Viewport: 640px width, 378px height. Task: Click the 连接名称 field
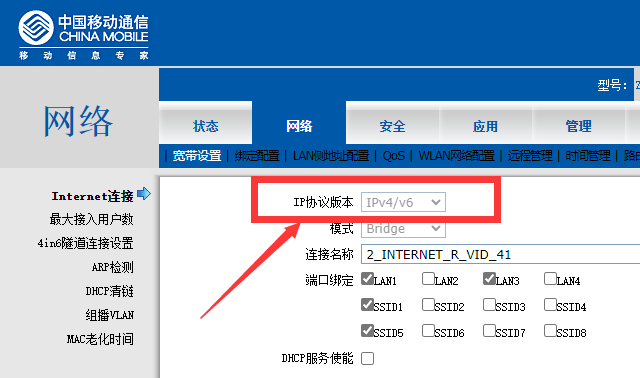[500, 255]
